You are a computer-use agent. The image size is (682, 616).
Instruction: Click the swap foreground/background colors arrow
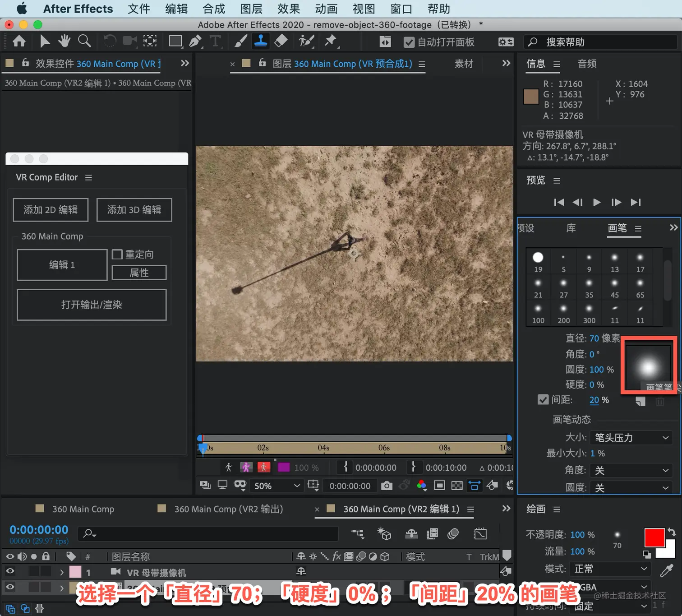[672, 532]
